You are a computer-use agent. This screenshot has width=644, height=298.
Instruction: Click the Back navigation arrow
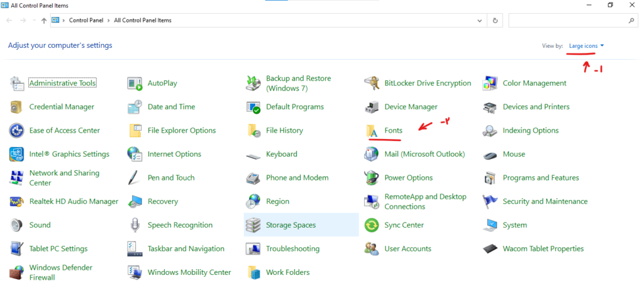pos(9,21)
